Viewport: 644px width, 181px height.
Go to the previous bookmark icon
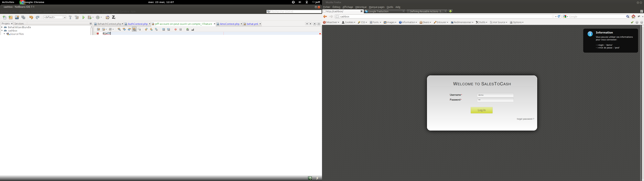click(x=147, y=29)
